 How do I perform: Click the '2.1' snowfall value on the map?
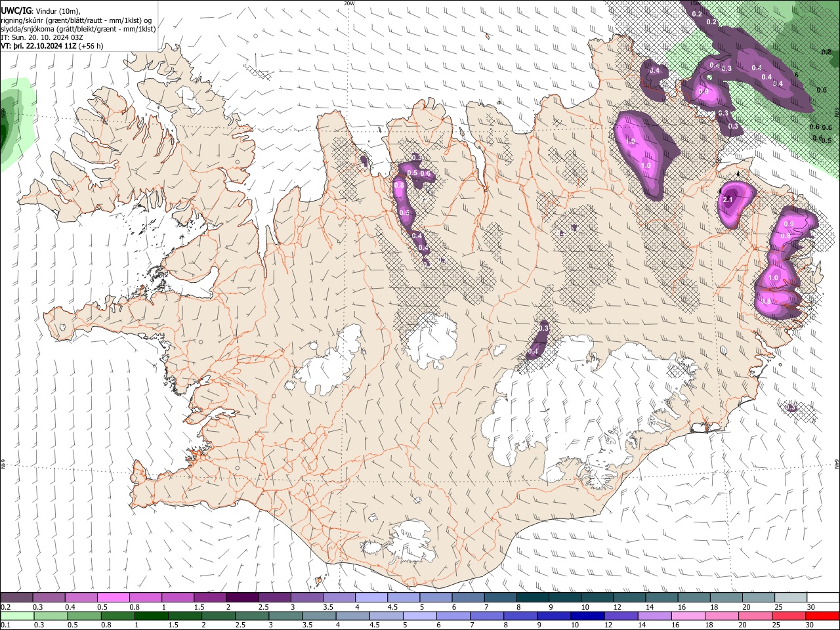pyautogui.click(x=727, y=199)
